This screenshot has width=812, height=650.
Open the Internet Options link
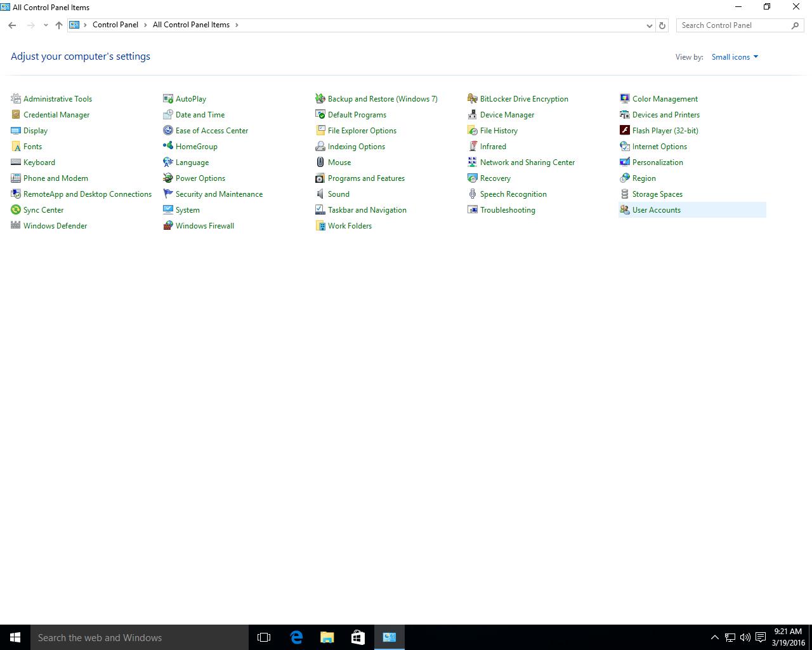[x=660, y=147]
